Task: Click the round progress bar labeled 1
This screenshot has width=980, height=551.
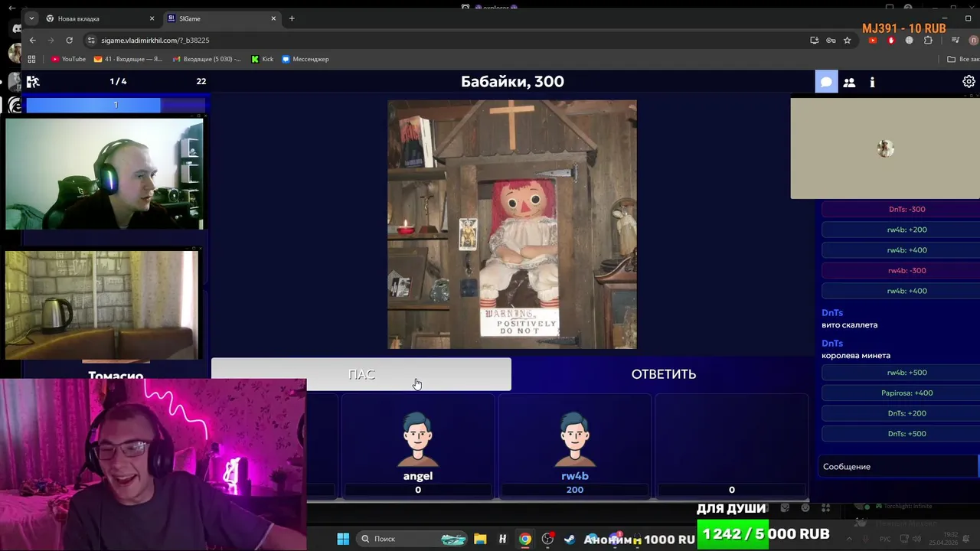Action: click(116, 105)
